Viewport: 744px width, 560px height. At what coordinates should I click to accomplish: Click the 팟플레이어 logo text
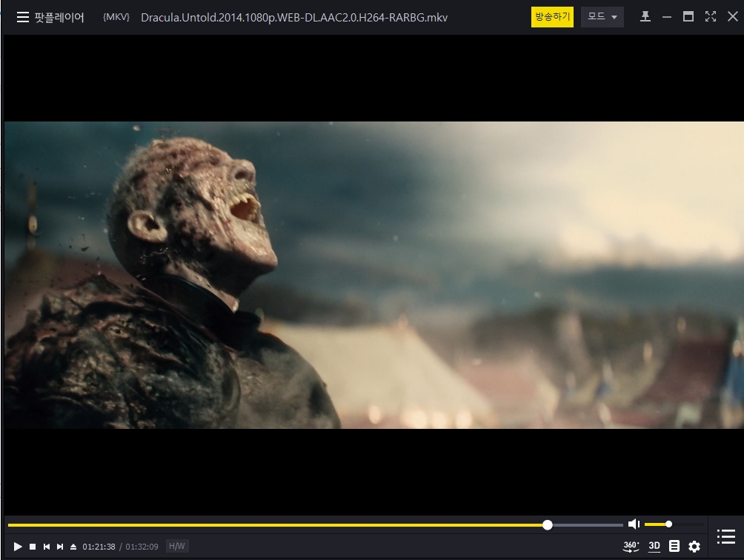pyautogui.click(x=59, y=18)
